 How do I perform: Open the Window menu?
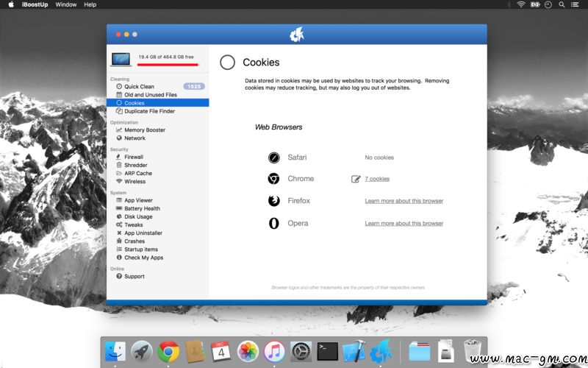(66, 4)
